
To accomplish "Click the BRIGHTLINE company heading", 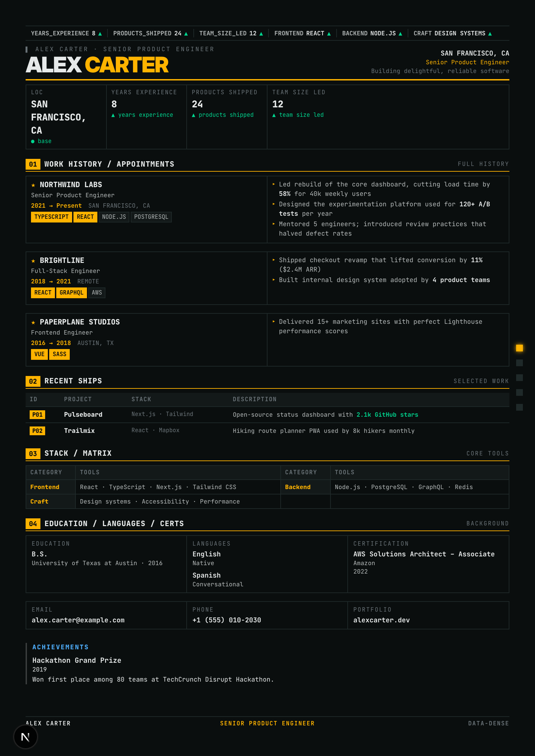I will click(x=62, y=261).
